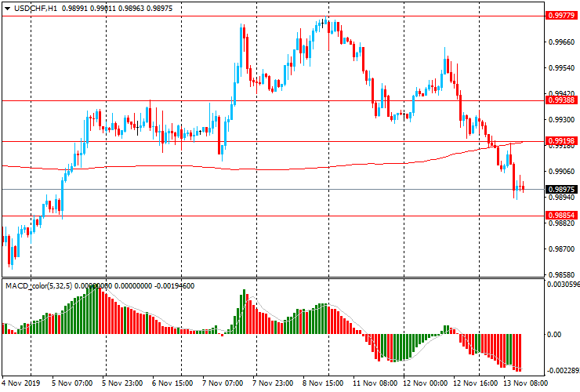This screenshot has height=392, width=580.
Task: Click the 7 Nov 07:00 time label
Action: (x=222, y=384)
